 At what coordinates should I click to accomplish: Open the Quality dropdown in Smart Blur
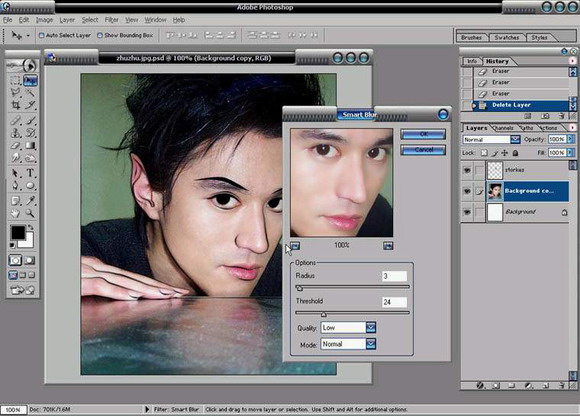(x=371, y=327)
